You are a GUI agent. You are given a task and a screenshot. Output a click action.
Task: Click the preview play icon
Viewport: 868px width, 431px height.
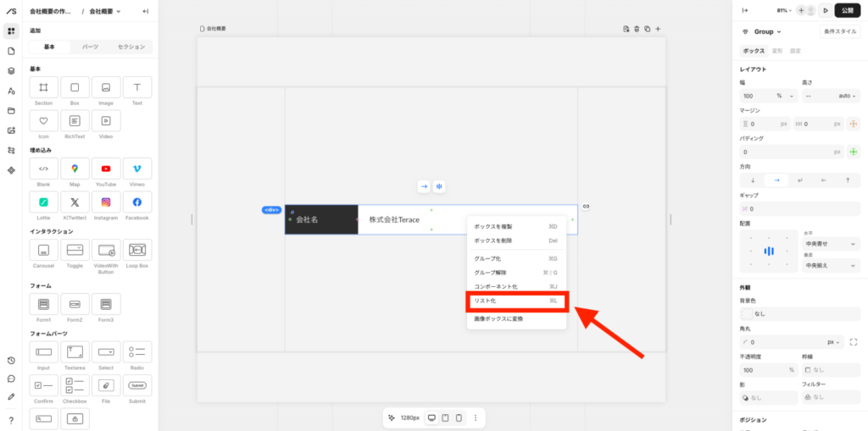[826, 10]
